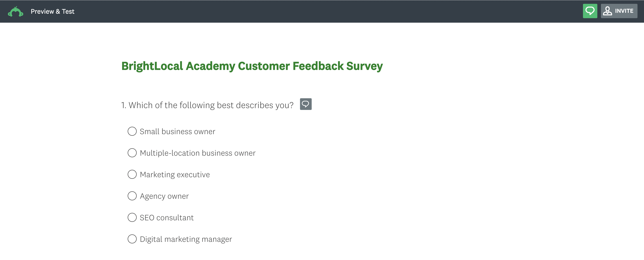The image size is (644, 260).
Task: Click the question 1 text
Action: click(x=208, y=105)
